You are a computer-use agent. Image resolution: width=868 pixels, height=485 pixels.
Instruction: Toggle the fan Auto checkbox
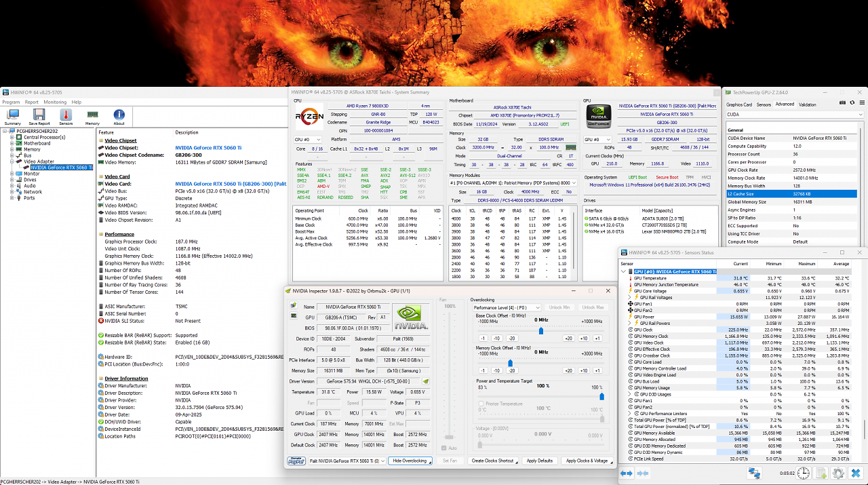point(446,448)
